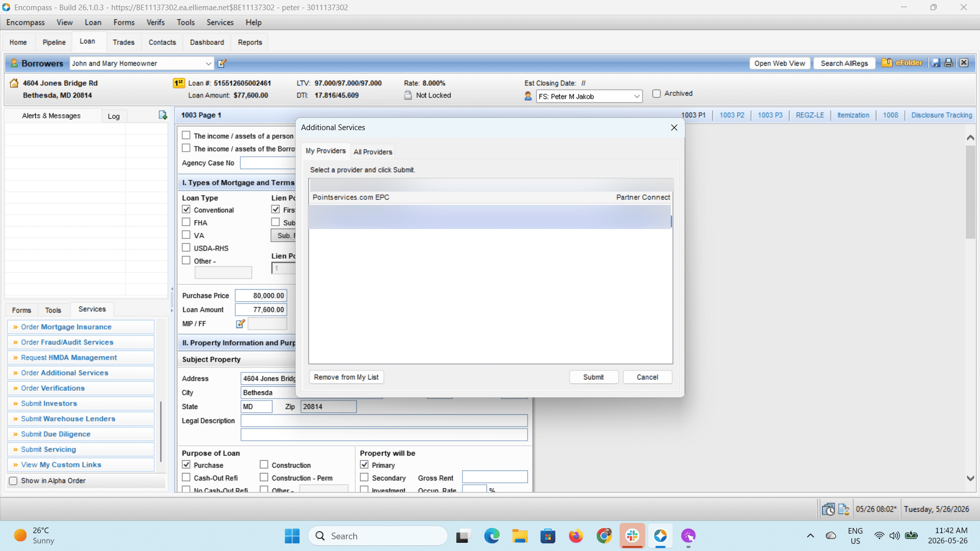Switch to the Log tab
Image resolution: width=980 pixels, height=551 pixels.
[114, 116]
